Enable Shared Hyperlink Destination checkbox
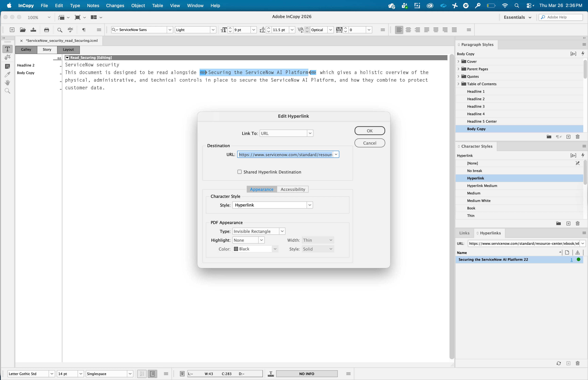Image resolution: width=588 pixels, height=380 pixels. (x=239, y=172)
